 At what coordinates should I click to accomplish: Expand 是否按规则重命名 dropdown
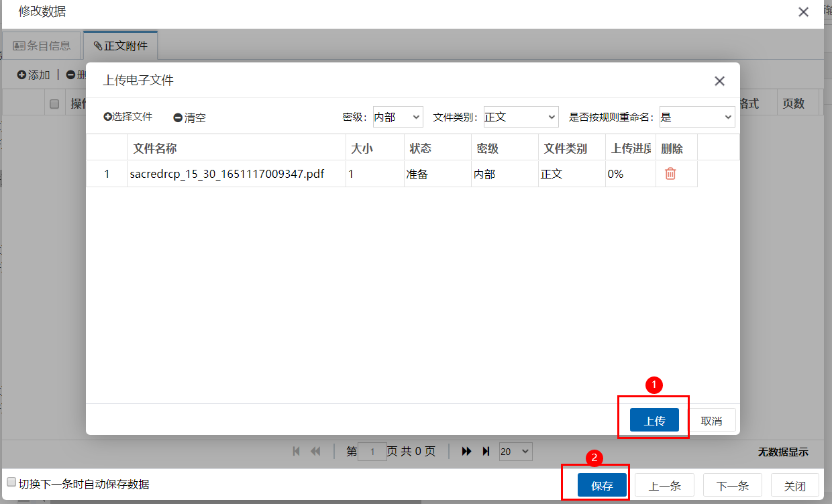point(697,117)
